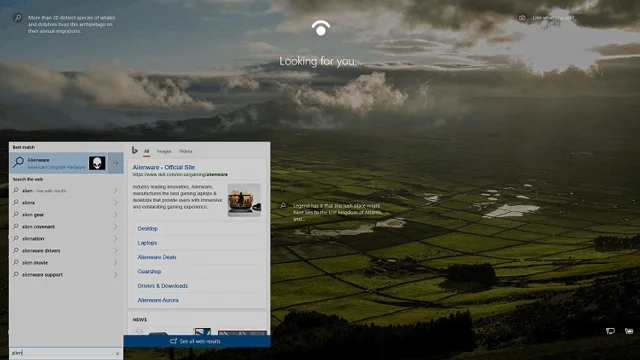The width and height of the screenshot is (640, 360).
Task: Click the Windows Hello 'Looking for you' icon
Action: 321,28
